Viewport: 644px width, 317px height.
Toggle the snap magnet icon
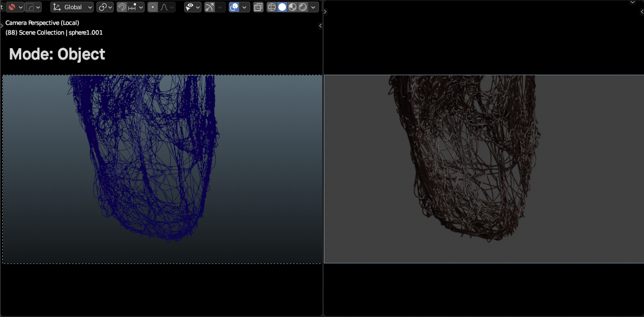121,7
